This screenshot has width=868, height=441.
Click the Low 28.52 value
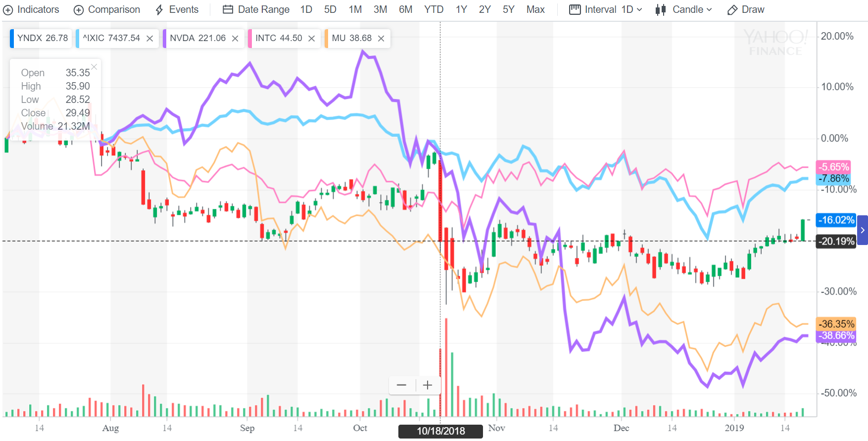pos(78,99)
